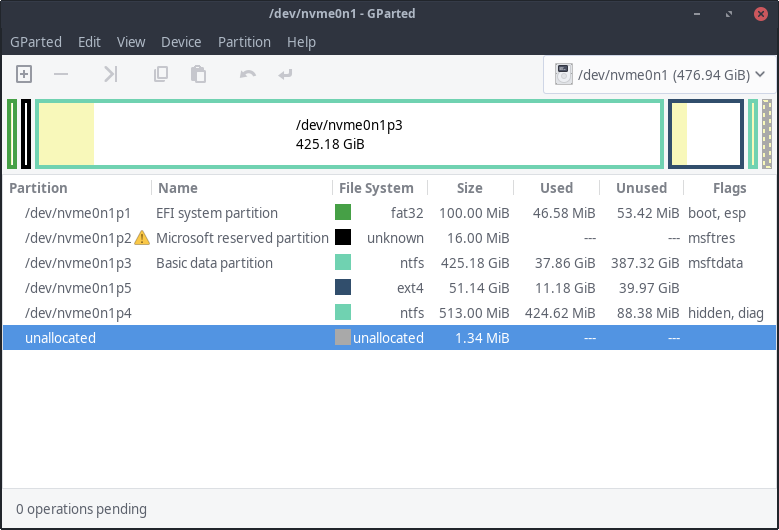Select the /dev/nvme0n1p5 row
Image resolution: width=779 pixels, height=530 pixels.
click(x=390, y=288)
